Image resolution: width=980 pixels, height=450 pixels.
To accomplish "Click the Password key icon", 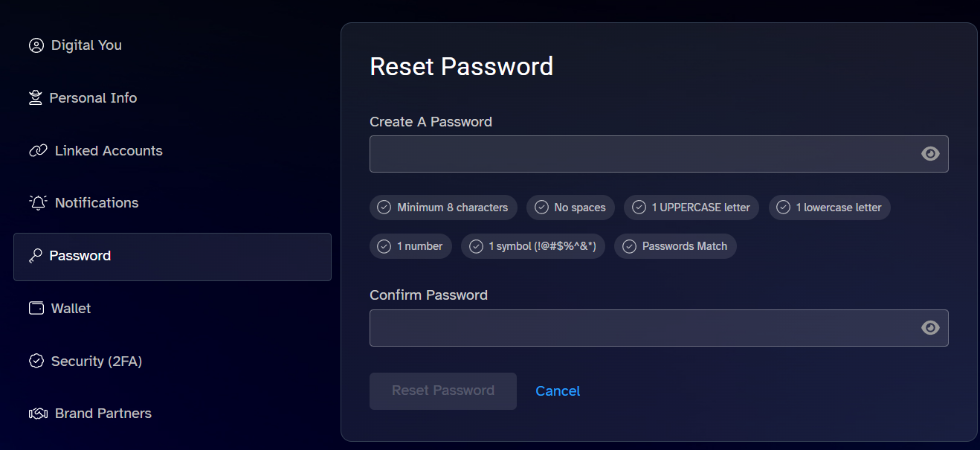I will [x=35, y=256].
